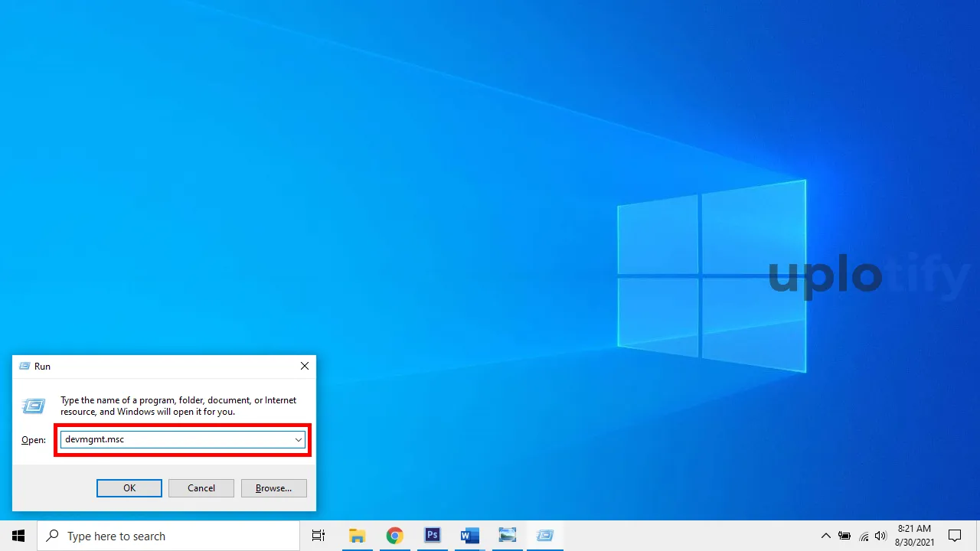
Task: Open the notification Action Center icon
Action: 955,536
